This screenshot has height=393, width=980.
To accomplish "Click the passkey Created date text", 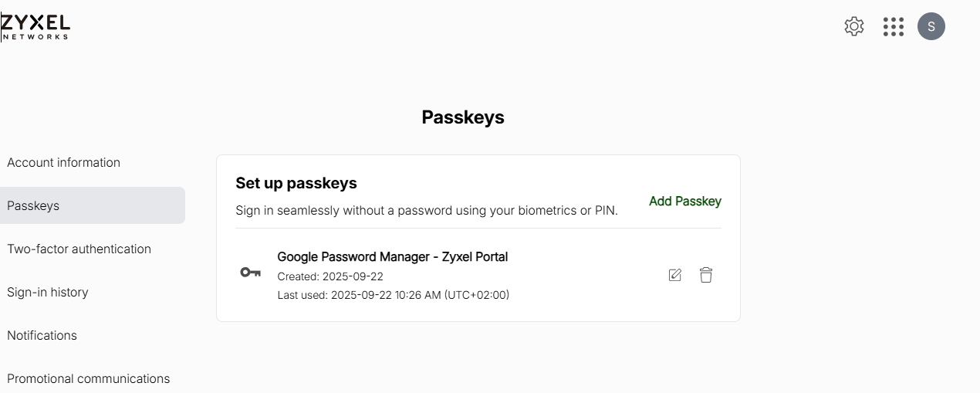I will tap(330, 276).
